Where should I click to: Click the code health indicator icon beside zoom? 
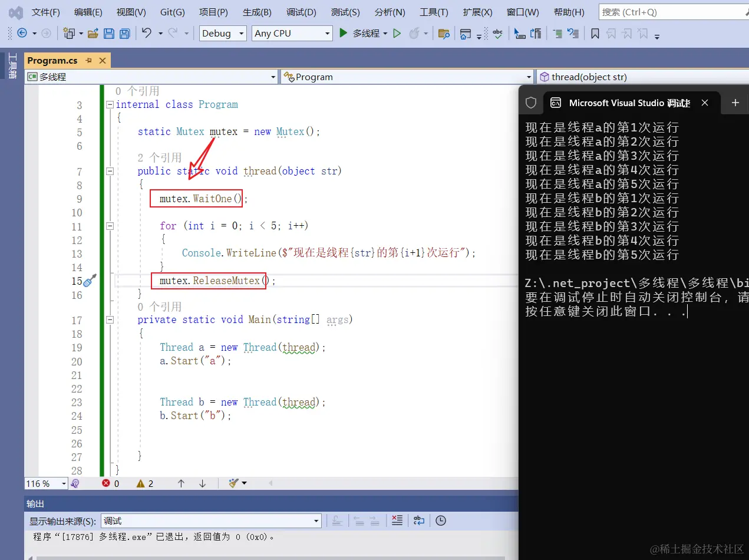click(75, 483)
